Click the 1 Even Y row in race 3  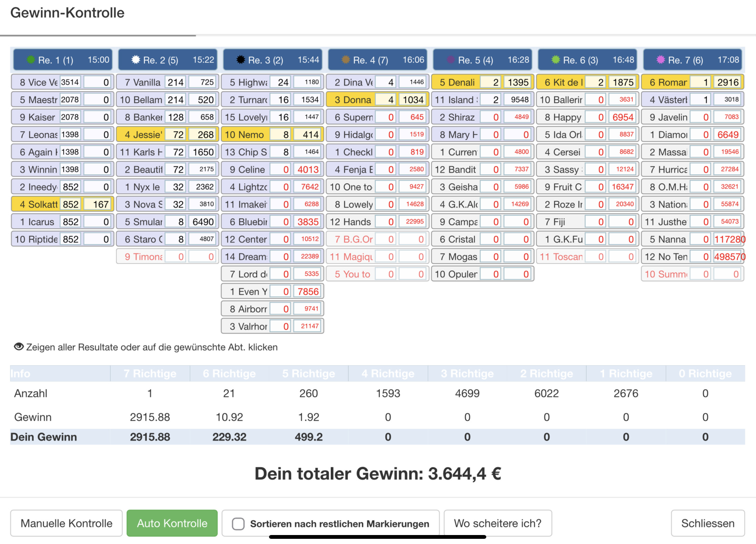tap(272, 291)
